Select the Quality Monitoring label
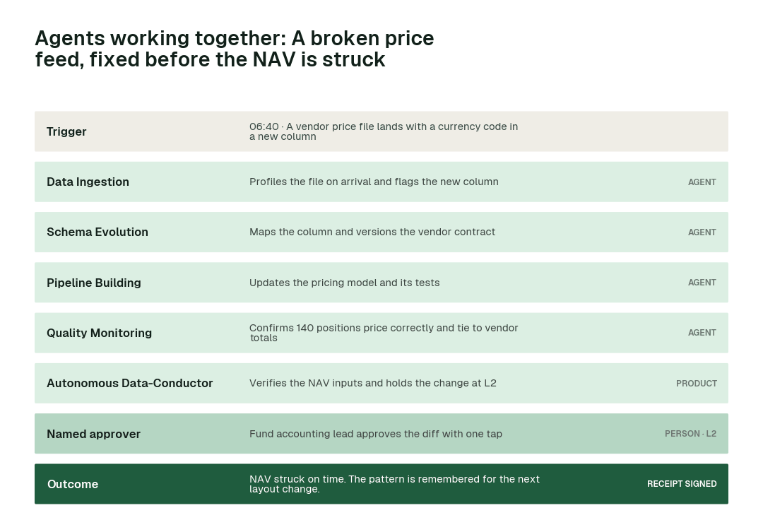The width and height of the screenshot is (763, 532). tap(100, 333)
